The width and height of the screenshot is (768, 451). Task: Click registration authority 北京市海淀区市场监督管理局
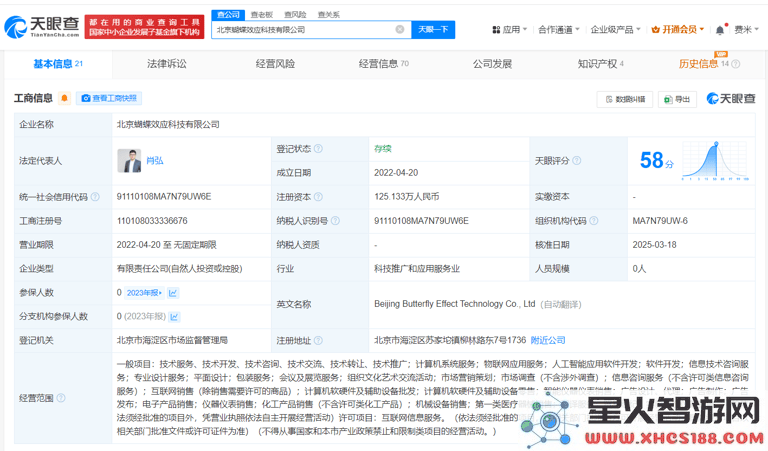172,340
